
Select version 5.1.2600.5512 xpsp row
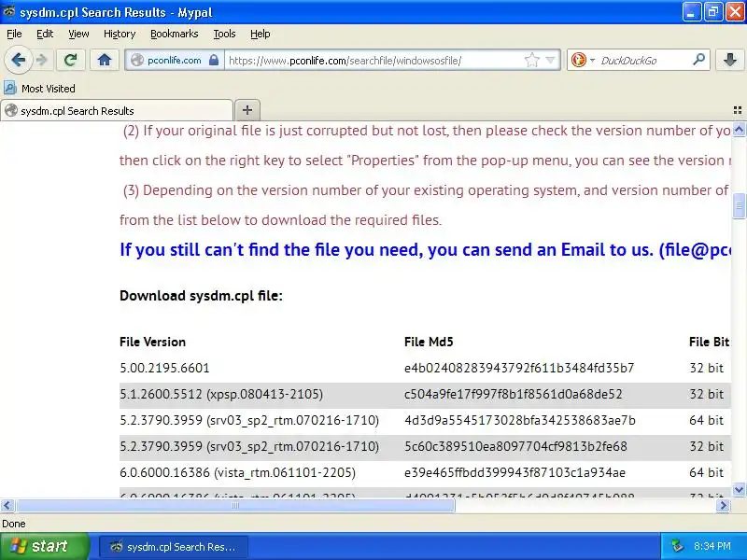pyautogui.click(x=425, y=394)
